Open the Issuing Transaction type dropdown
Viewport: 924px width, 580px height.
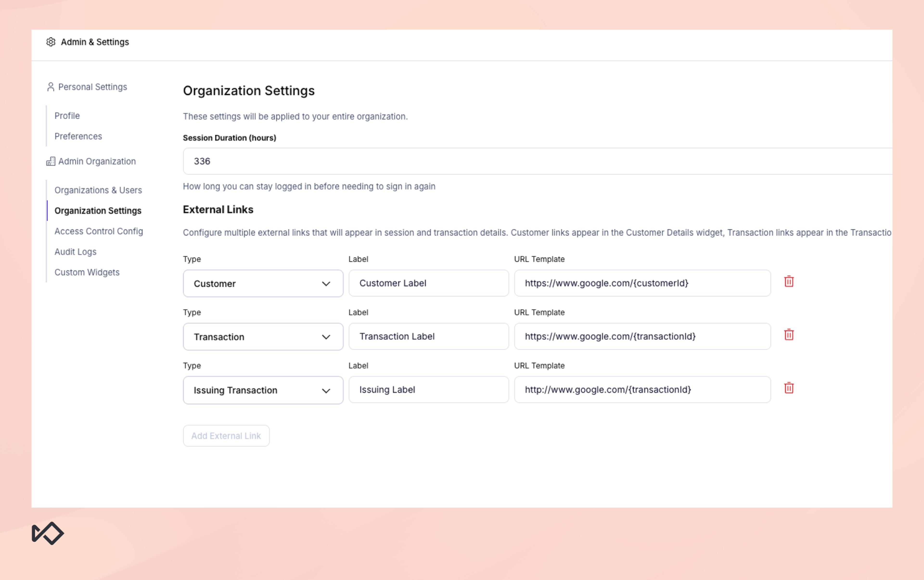(263, 390)
